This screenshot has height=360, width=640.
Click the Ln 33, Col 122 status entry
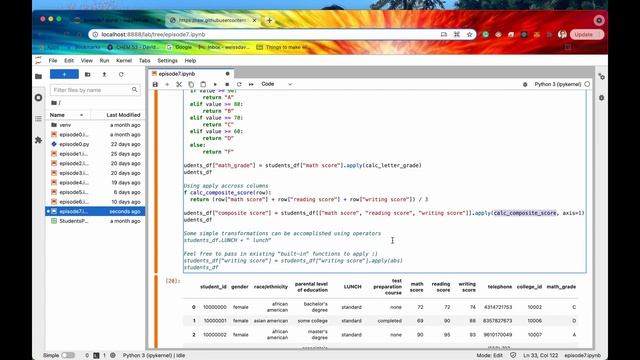540,356
